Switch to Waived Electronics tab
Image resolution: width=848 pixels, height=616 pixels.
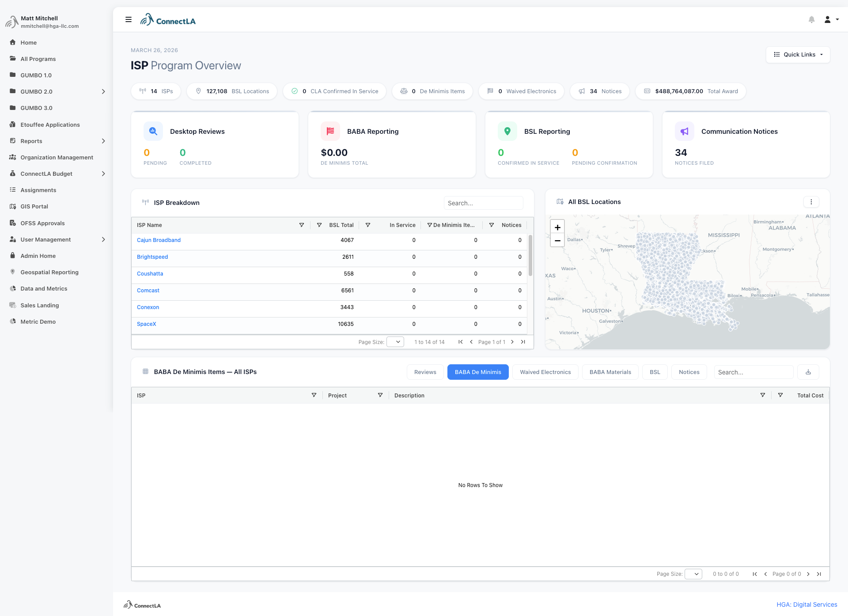(x=545, y=372)
